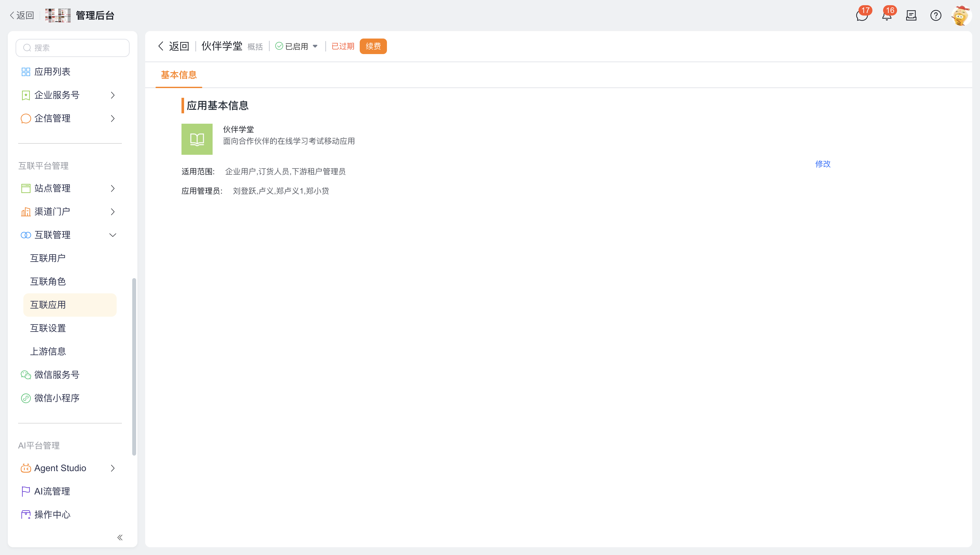Expand the 站点管理 chevron
Viewport: 980px width, 555px height.
tap(112, 188)
